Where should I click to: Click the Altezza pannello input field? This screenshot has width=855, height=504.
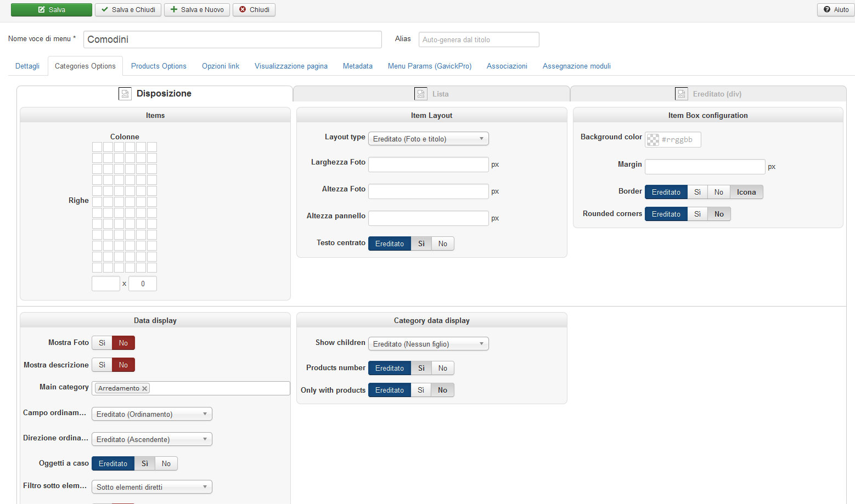coord(429,218)
